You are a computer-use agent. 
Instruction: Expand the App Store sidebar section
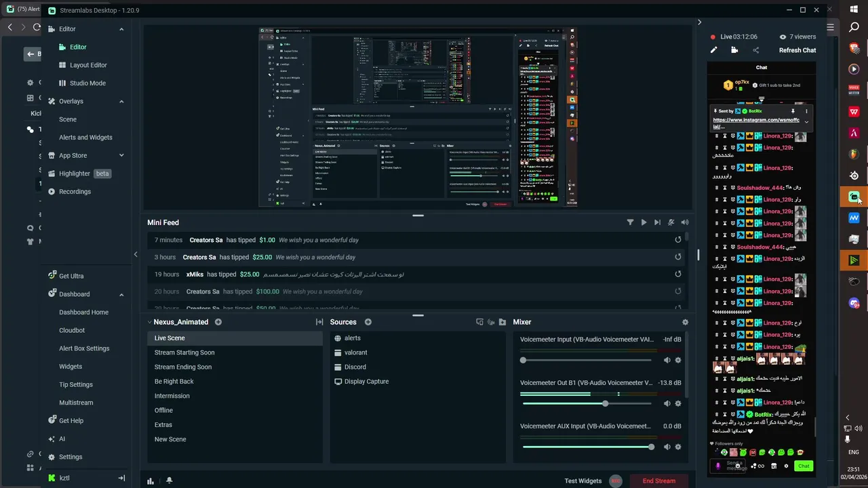click(x=121, y=155)
